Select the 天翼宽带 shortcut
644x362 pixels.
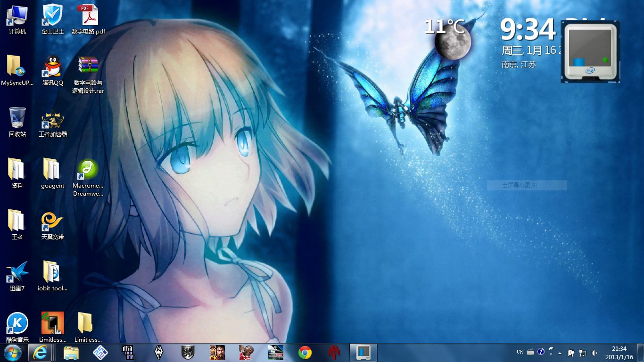pos(52,225)
